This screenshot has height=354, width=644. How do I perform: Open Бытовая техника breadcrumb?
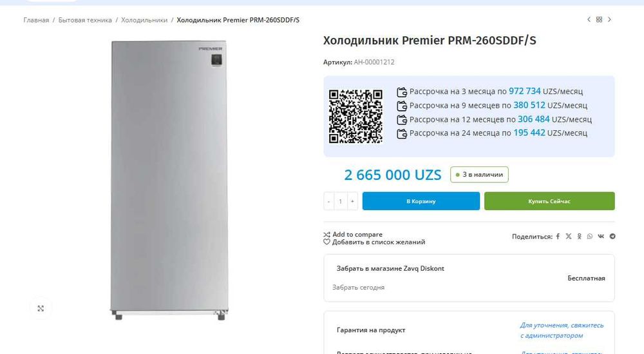click(x=85, y=20)
